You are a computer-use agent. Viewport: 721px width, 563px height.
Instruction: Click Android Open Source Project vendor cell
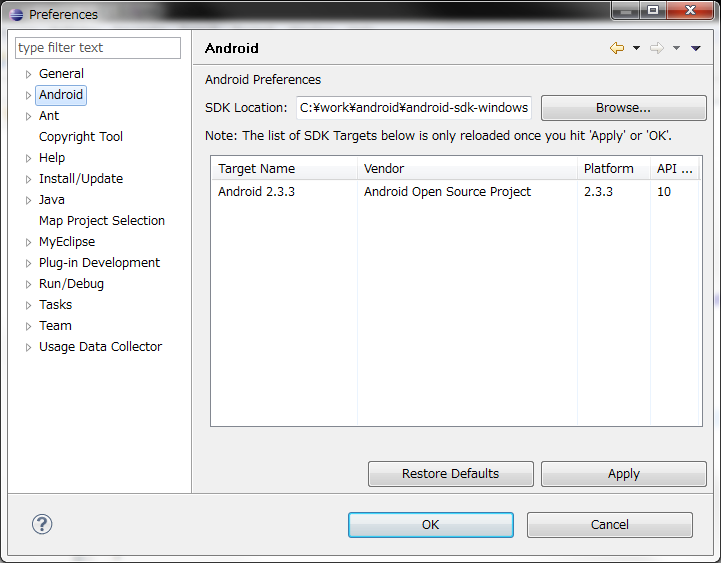(447, 191)
